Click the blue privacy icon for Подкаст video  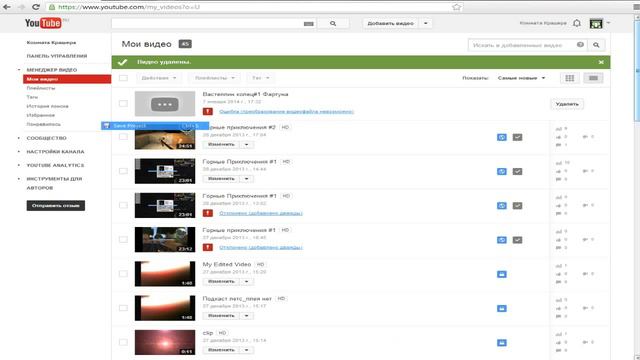(x=502, y=309)
